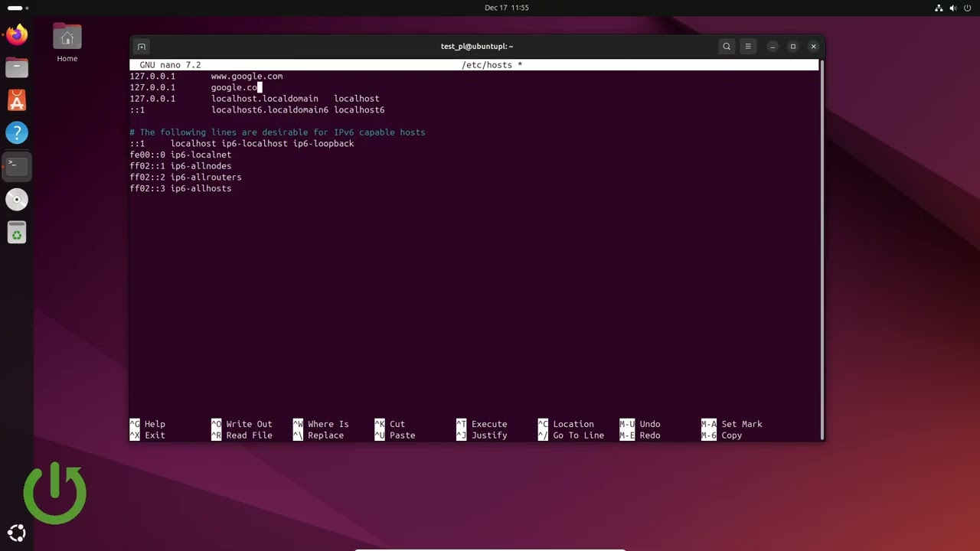The image size is (980, 551).
Task: Click the ip6-allnodes entry
Action: tap(201, 166)
